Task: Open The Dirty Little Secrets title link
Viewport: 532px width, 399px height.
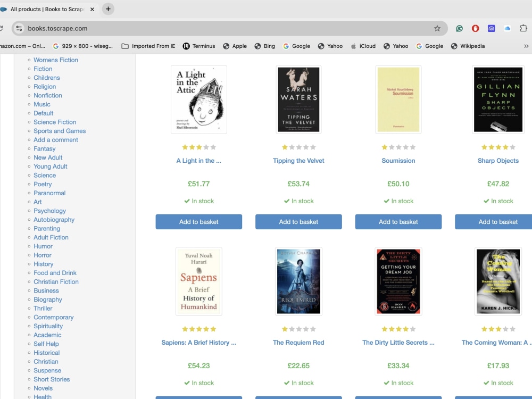Action: click(398, 343)
